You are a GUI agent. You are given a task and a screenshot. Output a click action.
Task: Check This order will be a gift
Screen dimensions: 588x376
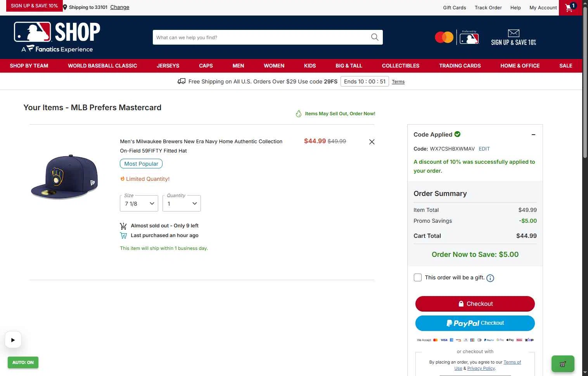418,277
